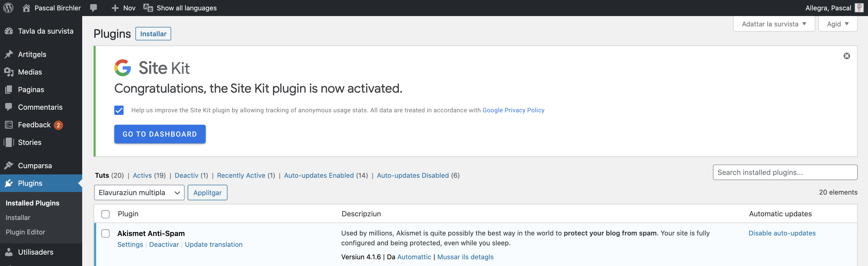Click the plus icon next to Nov
868x266 pixels.
[115, 8]
